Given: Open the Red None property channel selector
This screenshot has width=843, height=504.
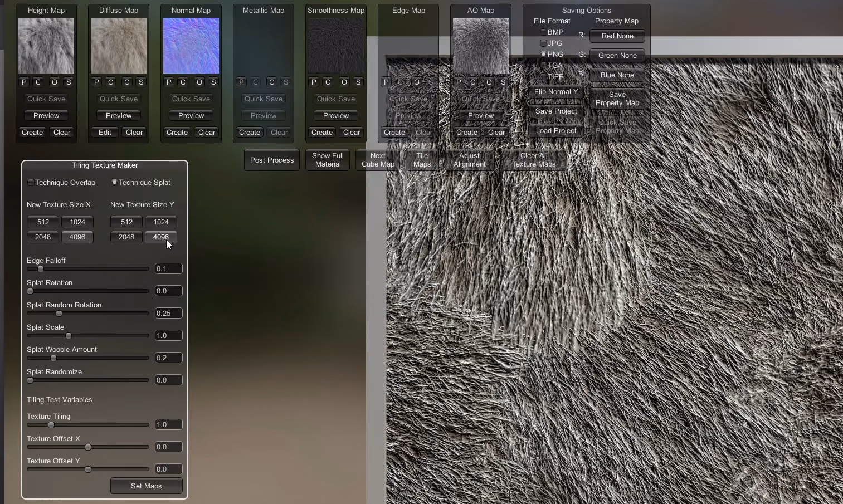Looking at the screenshot, I should point(617,36).
